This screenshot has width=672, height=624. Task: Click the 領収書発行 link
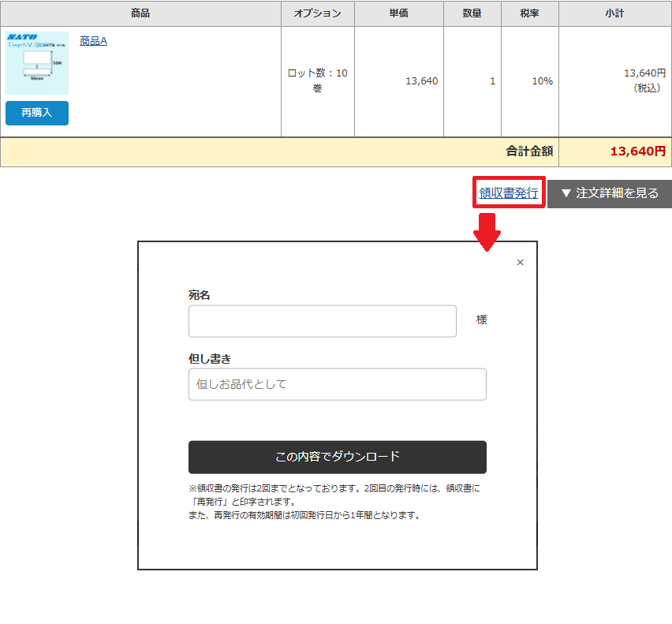point(509,192)
